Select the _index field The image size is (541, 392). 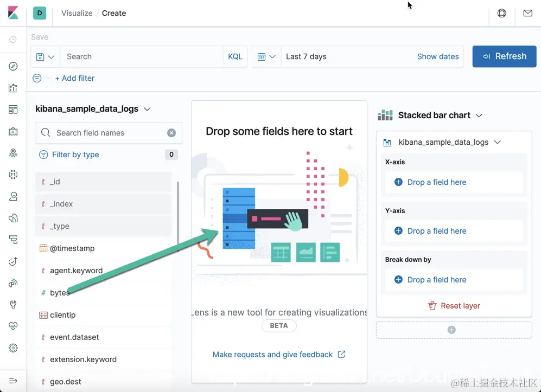tap(103, 204)
